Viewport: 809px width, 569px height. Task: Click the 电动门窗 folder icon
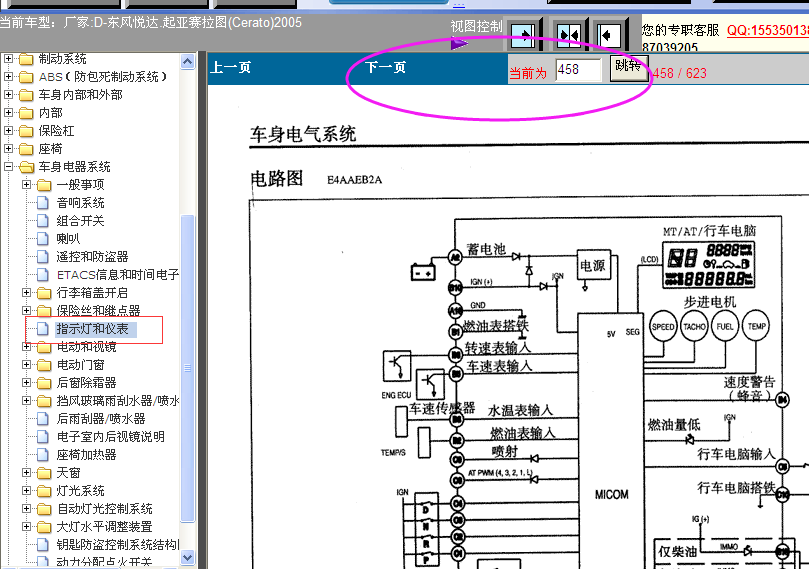click(44, 365)
